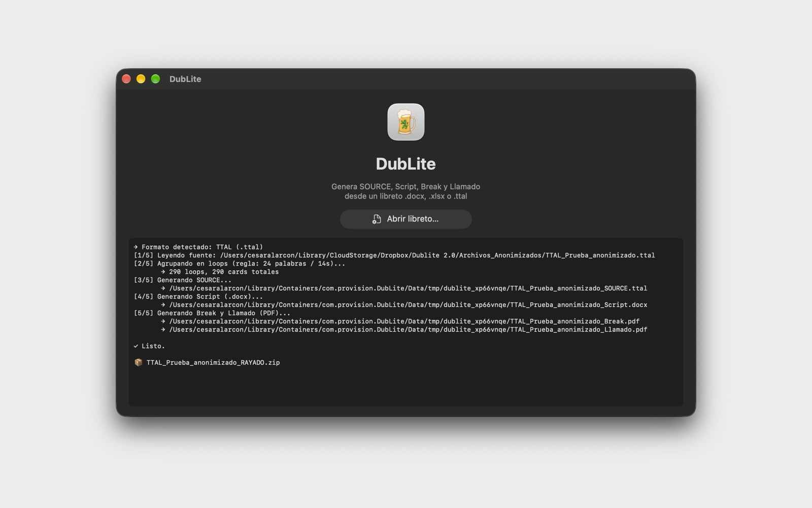Maximize DubLite using the green button

tap(156, 79)
